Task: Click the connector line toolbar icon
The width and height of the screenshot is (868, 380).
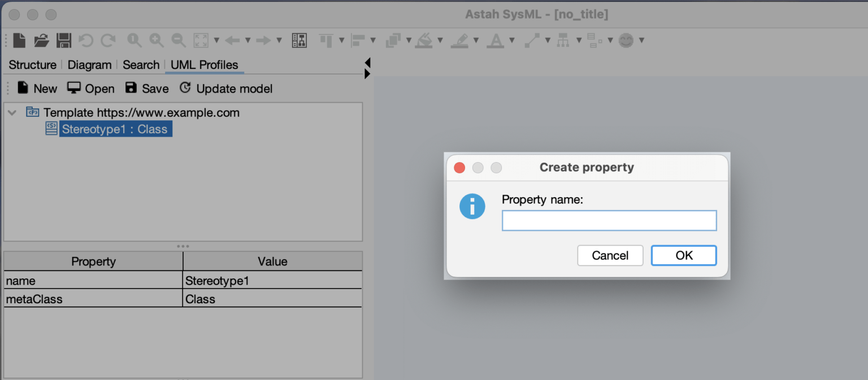Action: [x=532, y=40]
